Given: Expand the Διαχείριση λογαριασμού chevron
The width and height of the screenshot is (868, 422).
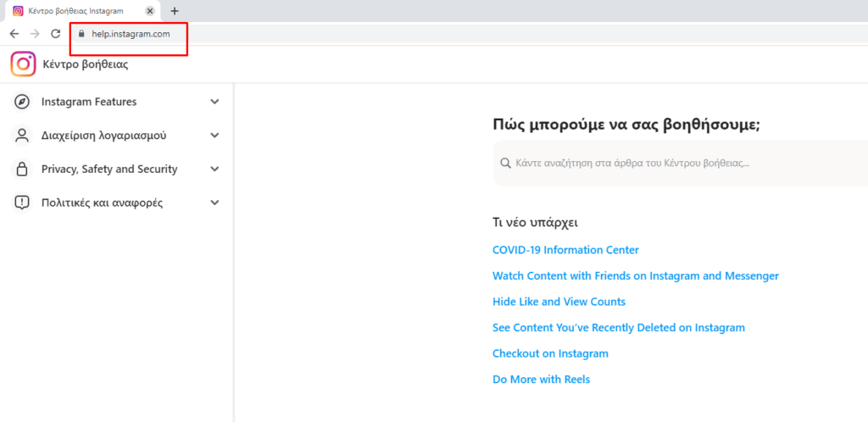Looking at the screenshot, I should [214, 136].
